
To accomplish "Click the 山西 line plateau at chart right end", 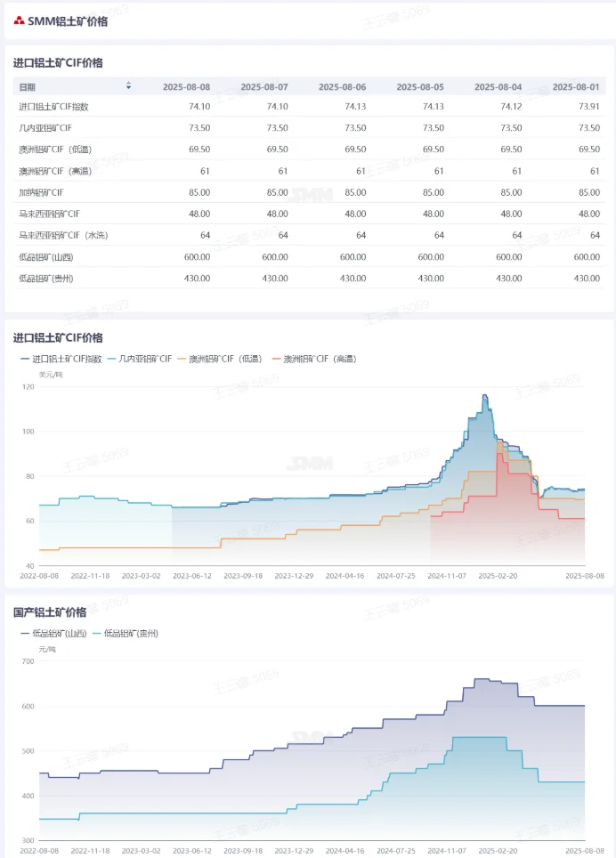I will click(560, 706).
